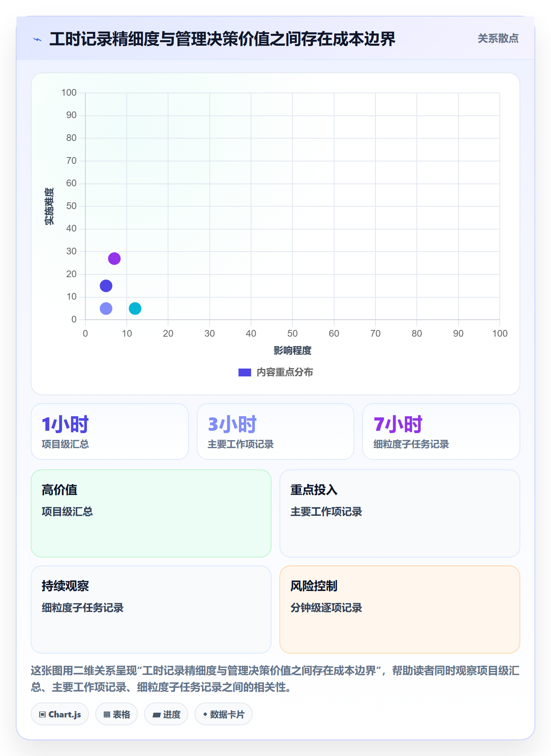
Task: Click the 持续观察 quadrant heading
Action: coord(65,586)
